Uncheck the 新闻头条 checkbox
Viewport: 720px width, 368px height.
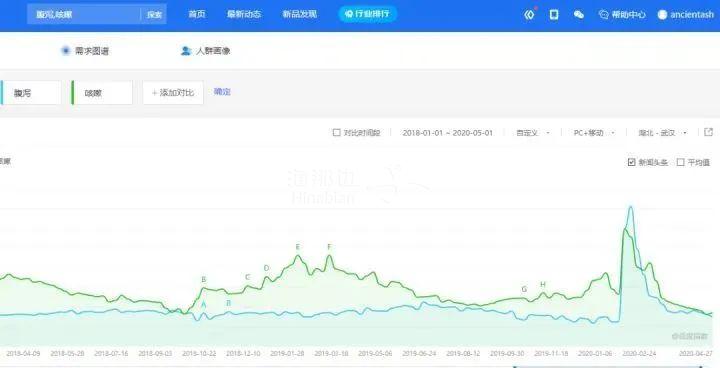pyautogui.click(x=631, y=162)
